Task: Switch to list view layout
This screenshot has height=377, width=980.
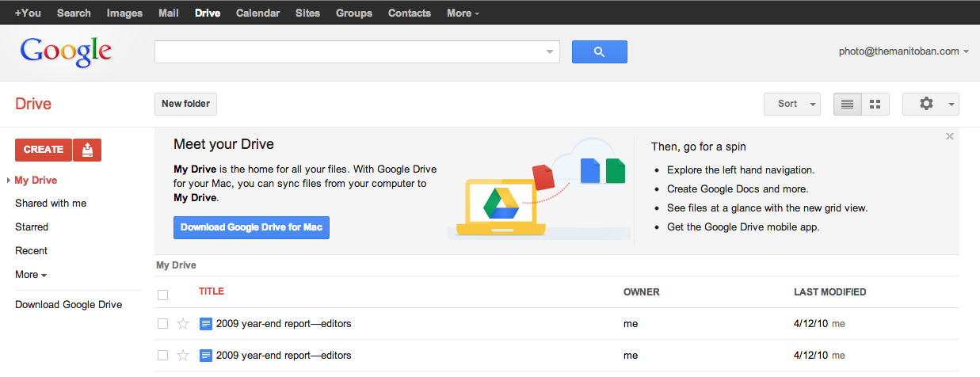Action: (847, 105)
